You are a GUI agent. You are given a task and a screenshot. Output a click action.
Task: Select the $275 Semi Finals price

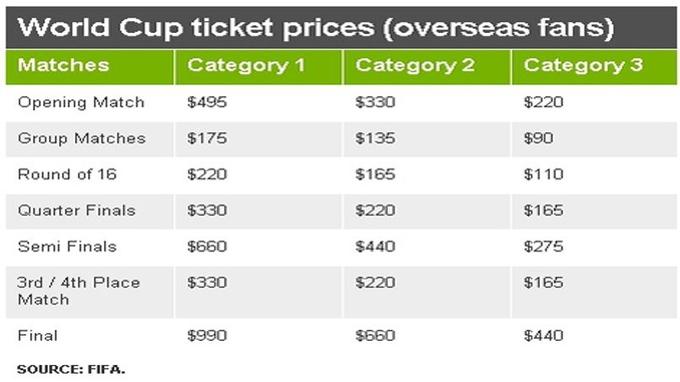point(543,246)
